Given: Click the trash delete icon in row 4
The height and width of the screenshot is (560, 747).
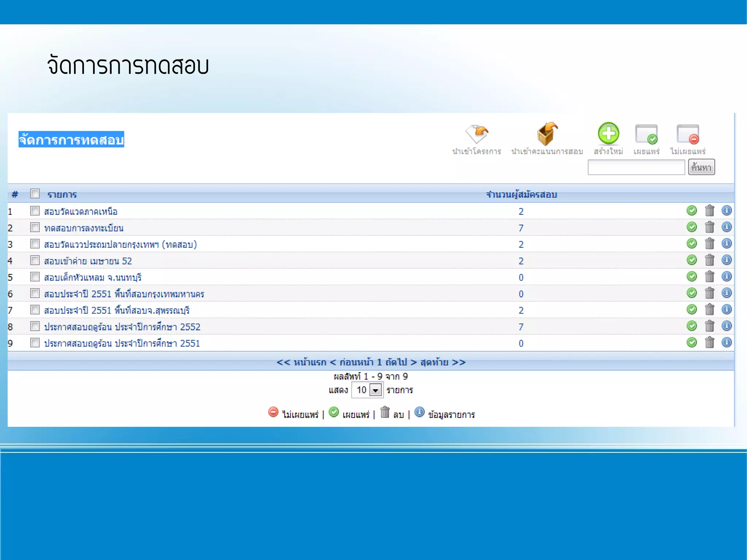Looking at the screenshot, I should pyautogui.click(x=709, y=260).
